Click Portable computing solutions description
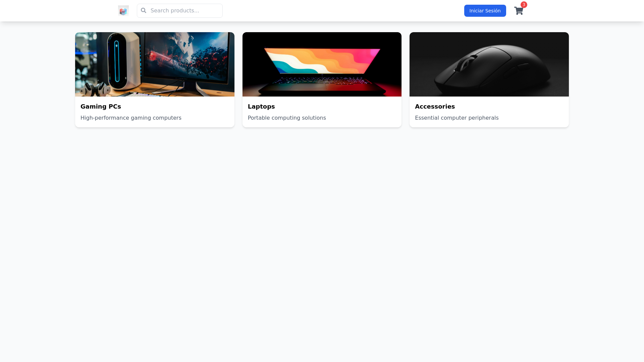 click(x=287, y=118)
